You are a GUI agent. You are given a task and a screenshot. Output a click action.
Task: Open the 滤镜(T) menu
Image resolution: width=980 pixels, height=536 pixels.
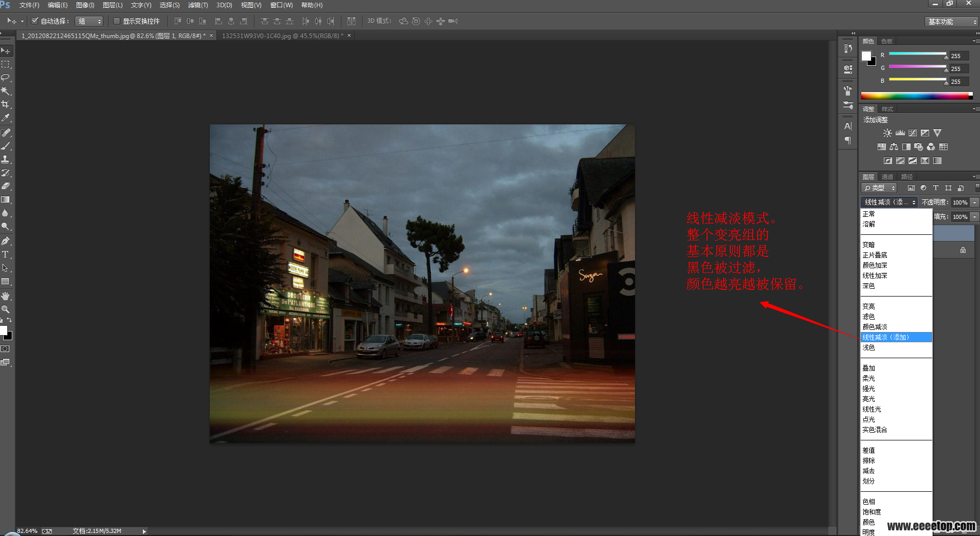pyautogui.click(x=198, y=5)
